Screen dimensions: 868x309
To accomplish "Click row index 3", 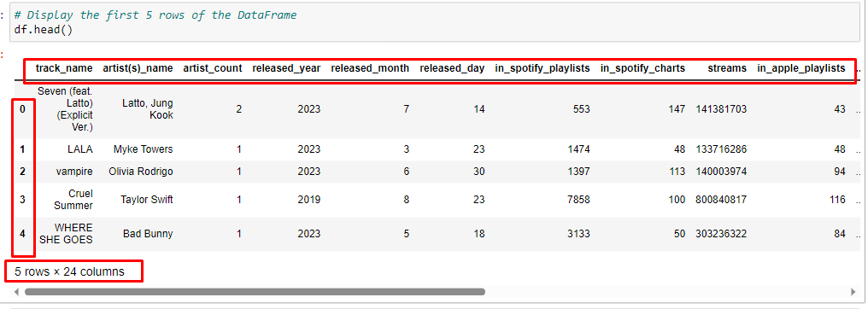I will 23,200.
